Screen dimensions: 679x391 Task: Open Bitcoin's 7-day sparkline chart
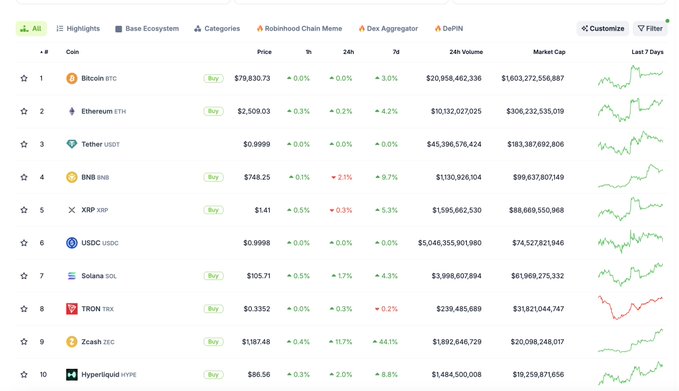click(630, 77)
